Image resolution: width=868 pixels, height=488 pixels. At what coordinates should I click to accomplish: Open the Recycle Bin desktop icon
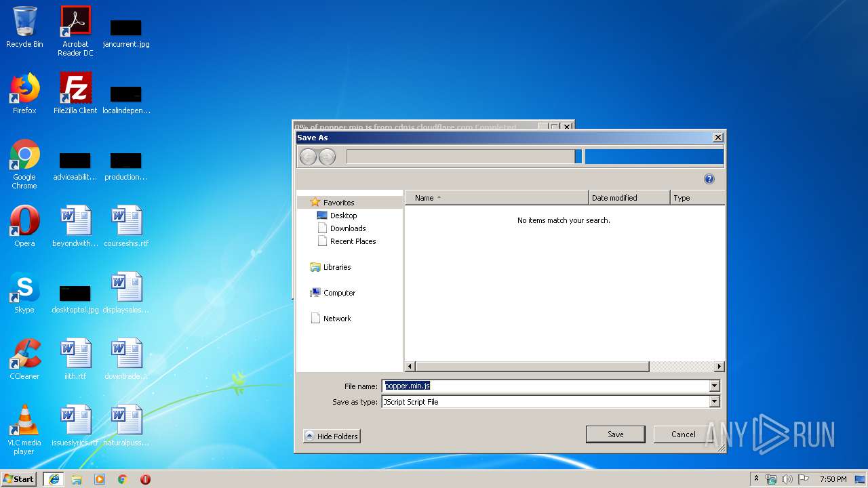(24, 28)
